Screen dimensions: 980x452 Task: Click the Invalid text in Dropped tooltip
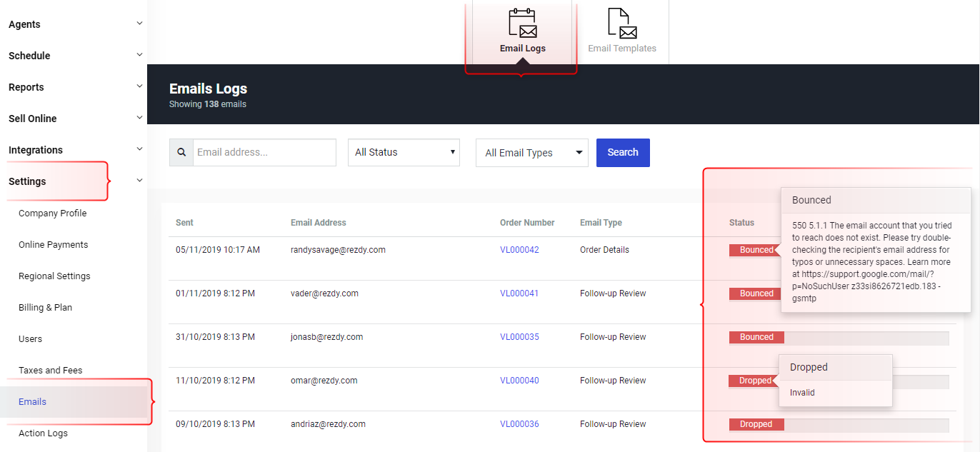[x=802, y=393]
